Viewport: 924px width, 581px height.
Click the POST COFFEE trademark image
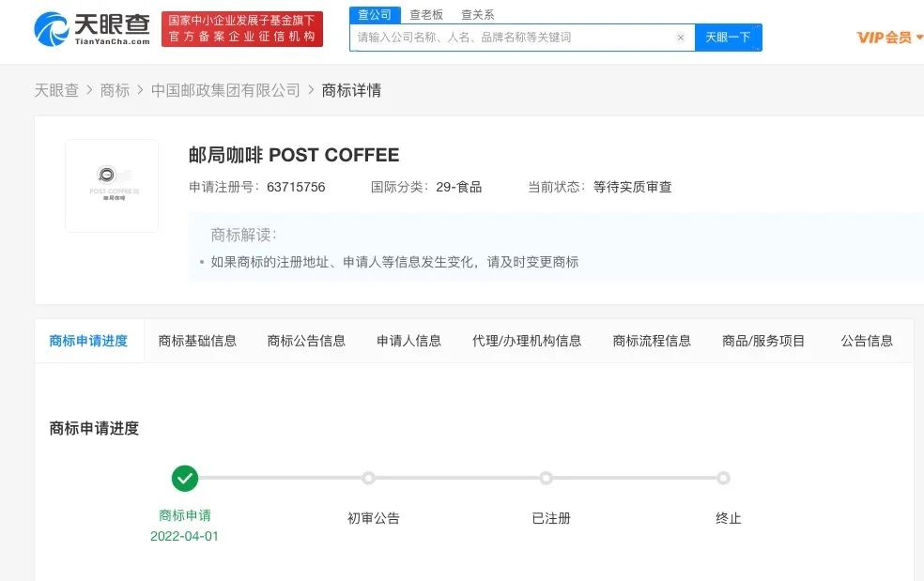point(112,185)
